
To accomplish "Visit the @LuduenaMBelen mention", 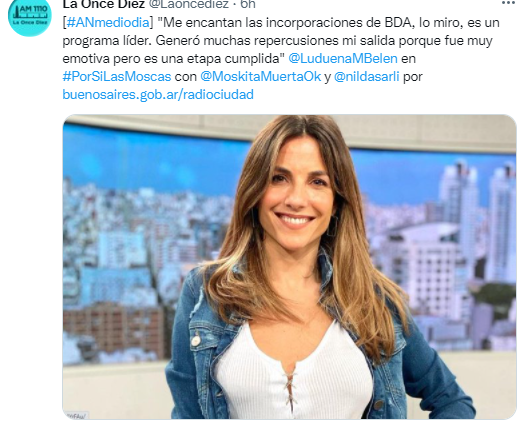I will tap(343, 59).
